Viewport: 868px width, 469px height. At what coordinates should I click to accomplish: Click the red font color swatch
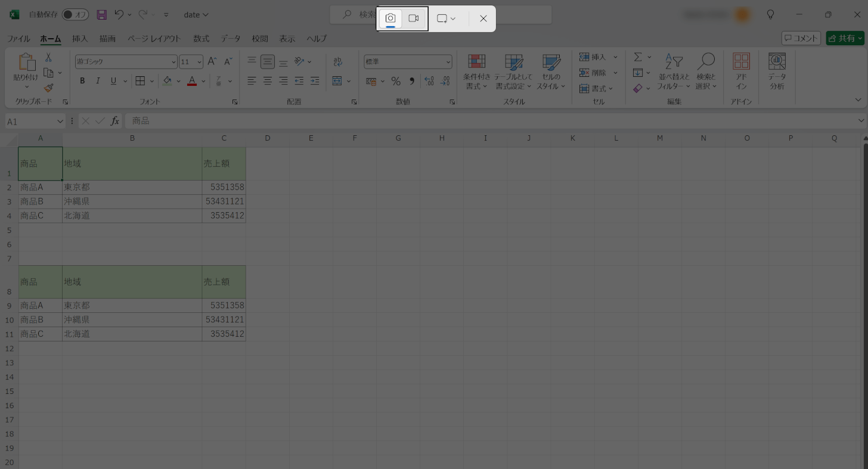[x=191, y=84]
